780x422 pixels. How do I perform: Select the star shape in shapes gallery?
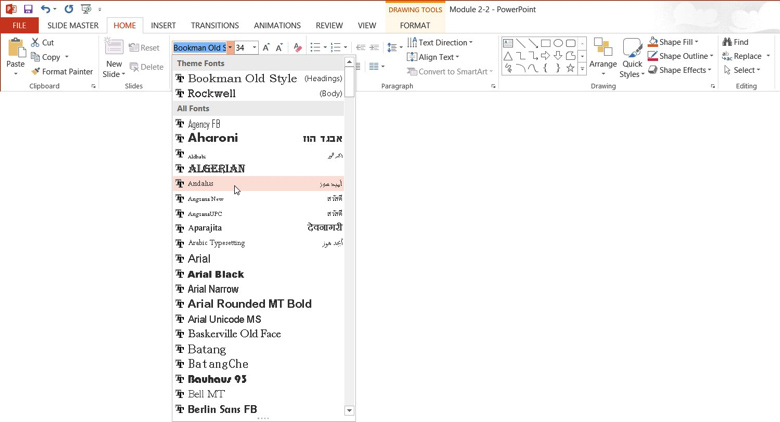570,69
